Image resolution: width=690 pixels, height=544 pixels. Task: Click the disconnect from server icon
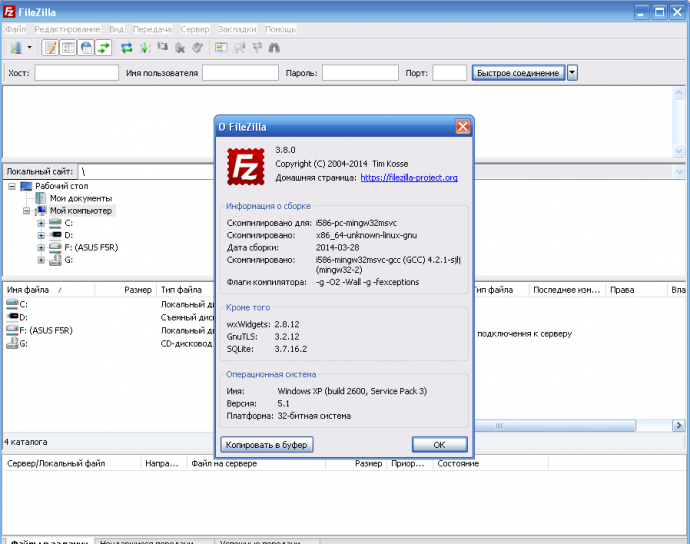click(180, 48)
